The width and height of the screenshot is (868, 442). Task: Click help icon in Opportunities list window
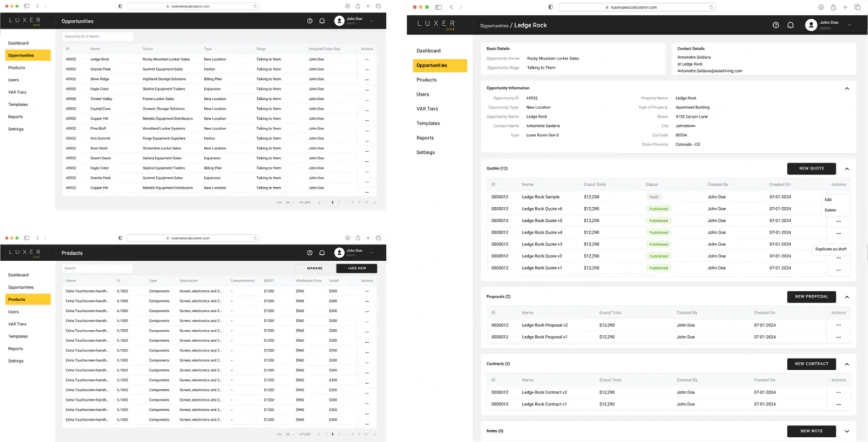tap(310, 21)
